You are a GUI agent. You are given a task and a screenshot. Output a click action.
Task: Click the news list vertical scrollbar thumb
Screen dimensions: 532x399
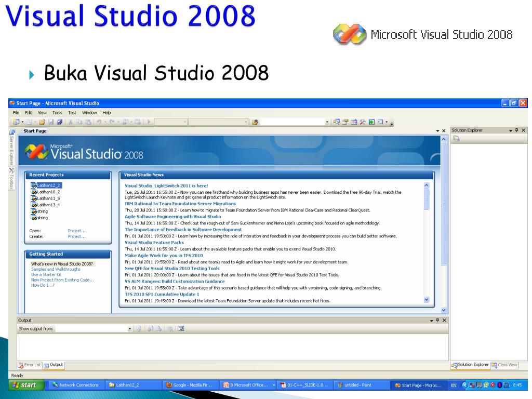pos(427,199)
